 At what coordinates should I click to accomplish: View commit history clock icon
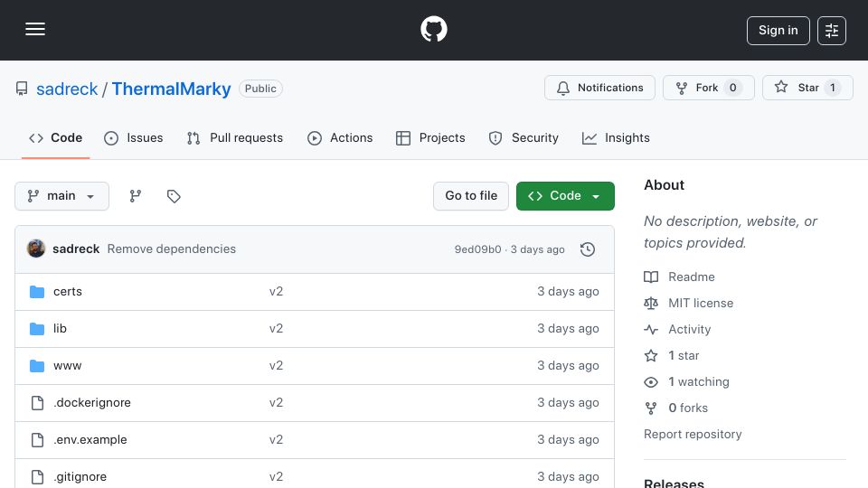tap(588, 249)
